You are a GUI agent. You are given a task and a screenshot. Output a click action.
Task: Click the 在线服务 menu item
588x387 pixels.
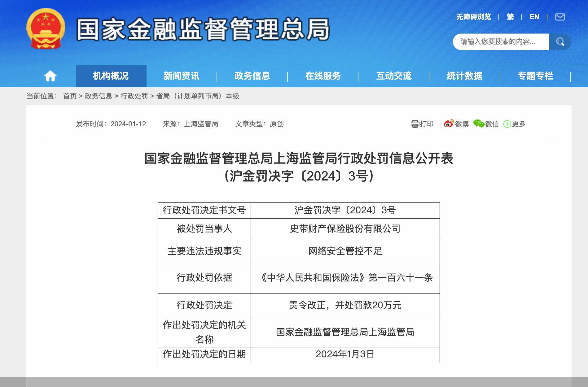point(323,76)
